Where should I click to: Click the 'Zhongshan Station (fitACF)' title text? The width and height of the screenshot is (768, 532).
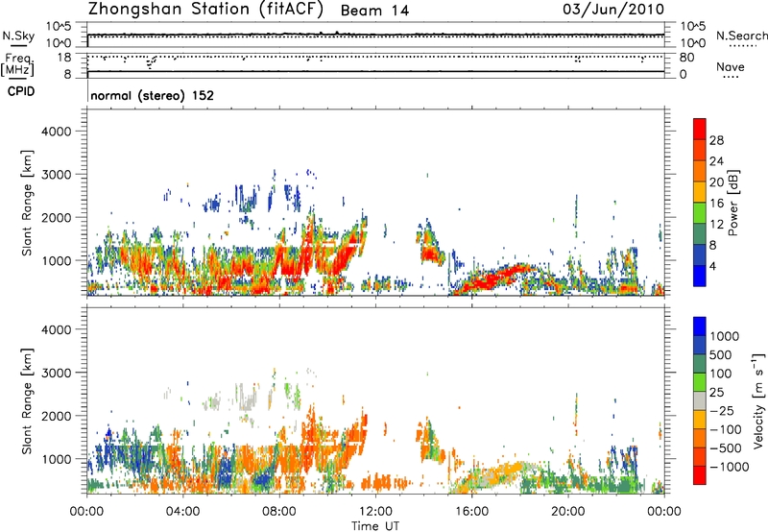click(x=205, y=10)
